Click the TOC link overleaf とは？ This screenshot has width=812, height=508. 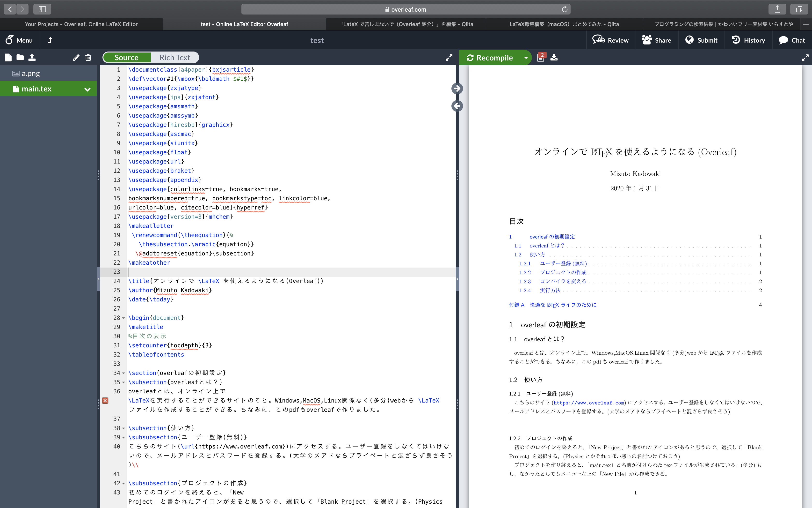(547, 246)
